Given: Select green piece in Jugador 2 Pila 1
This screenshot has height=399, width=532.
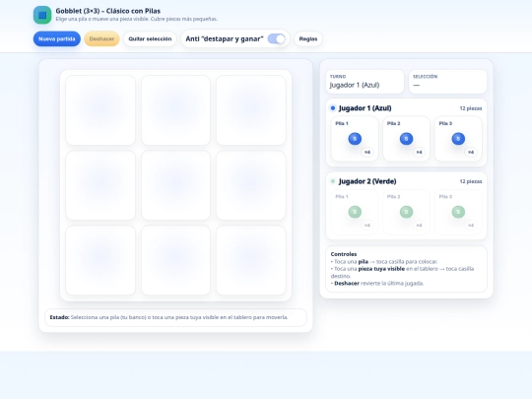Looking at the screenshot, I should tap(355, 212).
